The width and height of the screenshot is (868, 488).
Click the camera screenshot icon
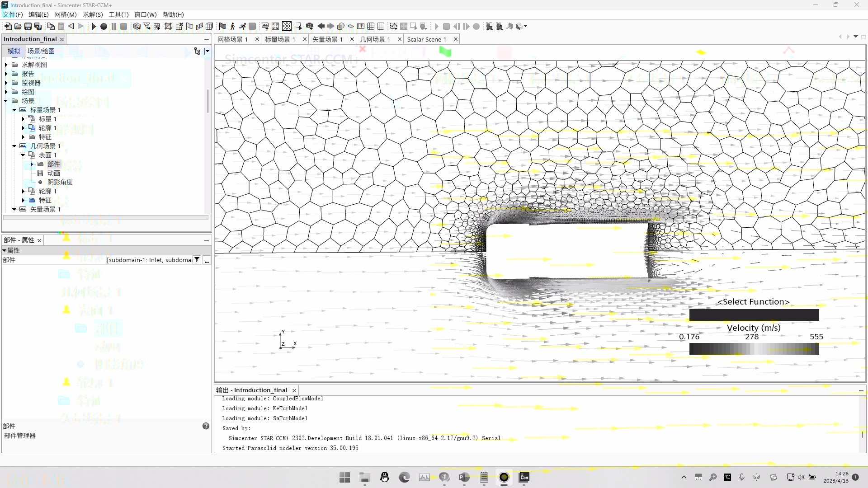point(309,26)
